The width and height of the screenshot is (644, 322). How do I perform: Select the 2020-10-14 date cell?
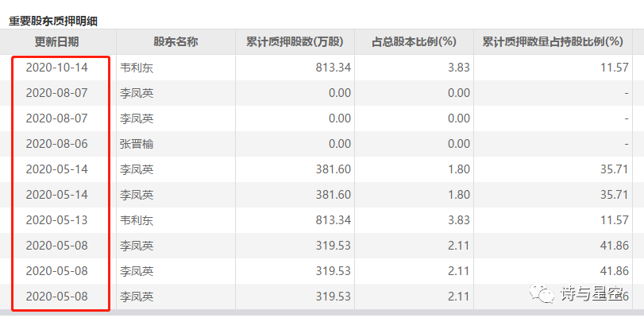(x=57, y=68)
